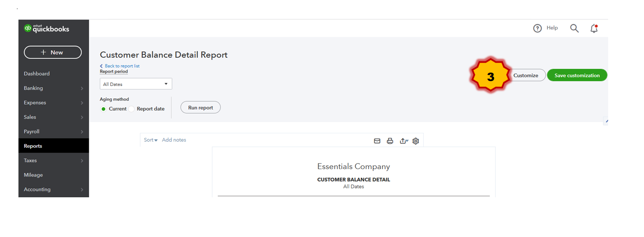Viewport: 644px width, 237px height.
Task: Click the export report icon
Action: tap(404, 141)
